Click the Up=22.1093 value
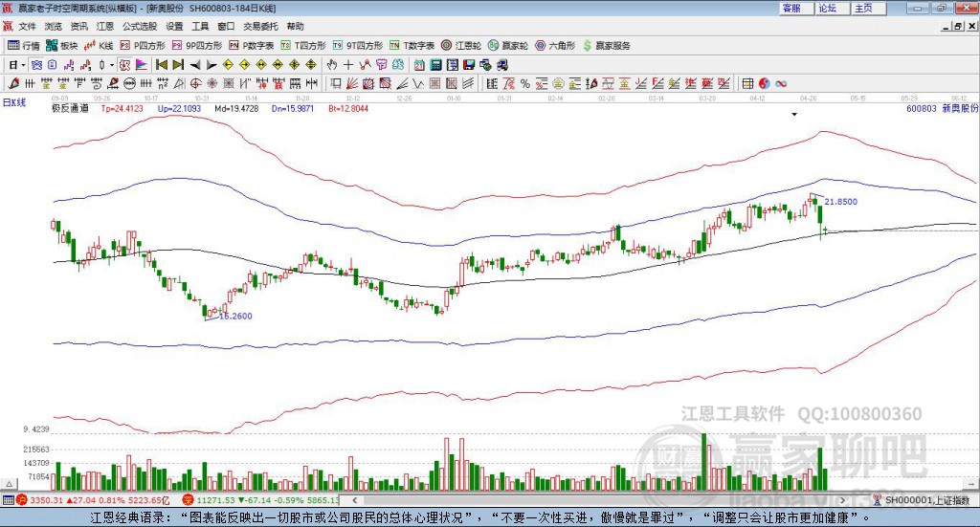This screenshot has height=527, width=980. pos(179,108)
